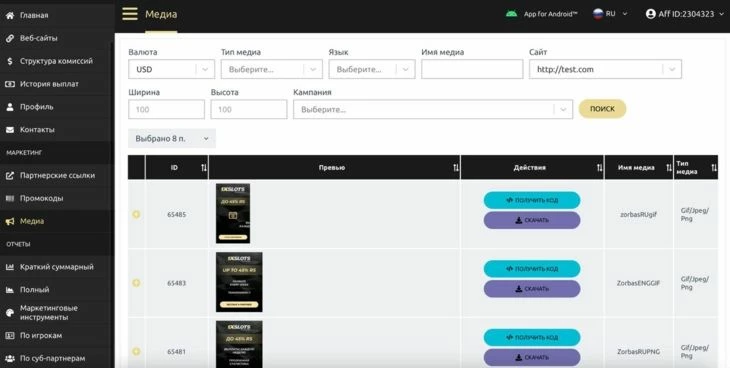Expand row 65481 with yellow circle toggle

pos(136,351)
